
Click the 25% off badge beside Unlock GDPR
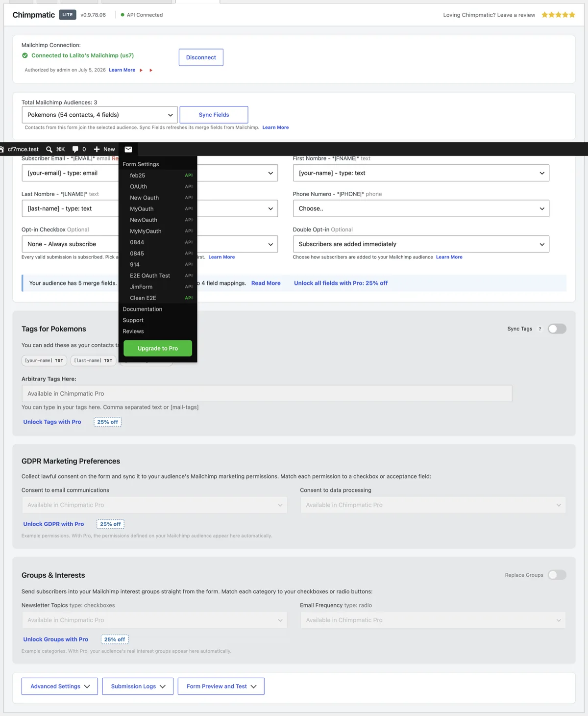110,524
